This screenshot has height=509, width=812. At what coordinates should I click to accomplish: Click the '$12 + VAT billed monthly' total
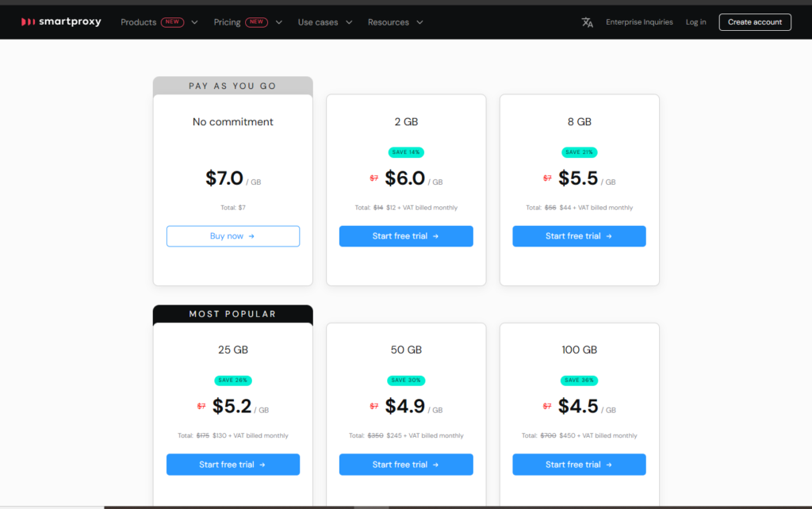click(422, 208)
